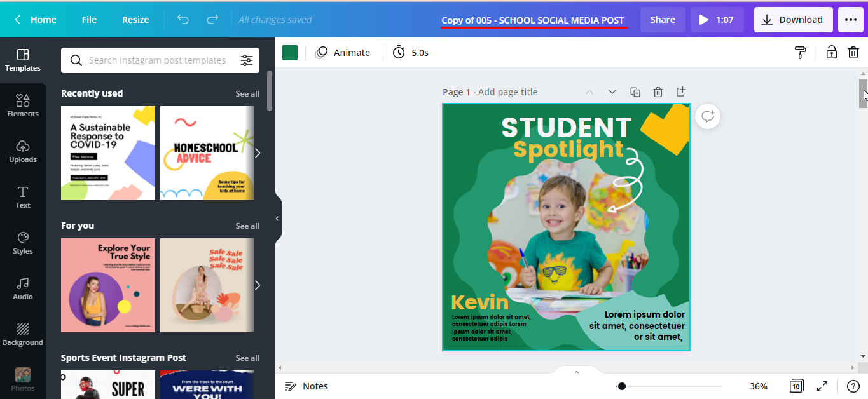
Task: Go back to Home
Action: pos(35,20)
